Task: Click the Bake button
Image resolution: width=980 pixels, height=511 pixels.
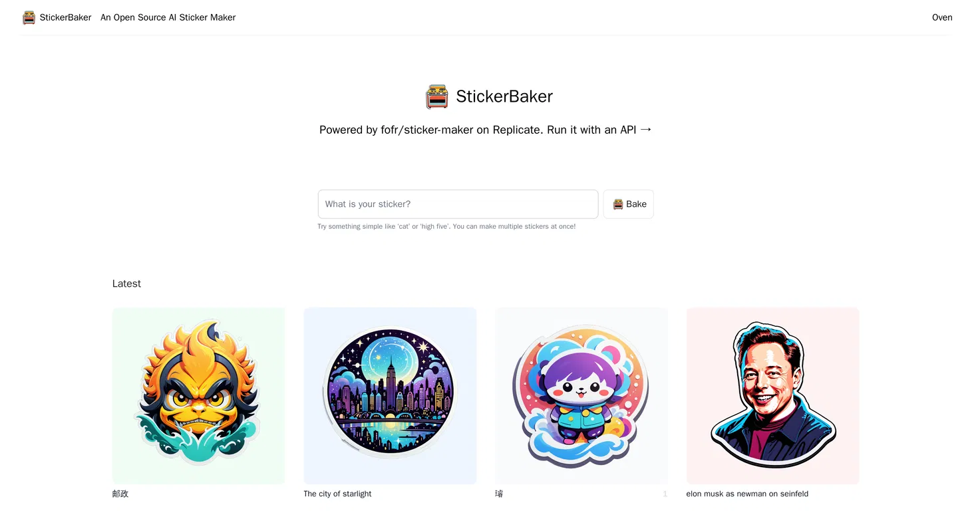Action: point(629,204)
